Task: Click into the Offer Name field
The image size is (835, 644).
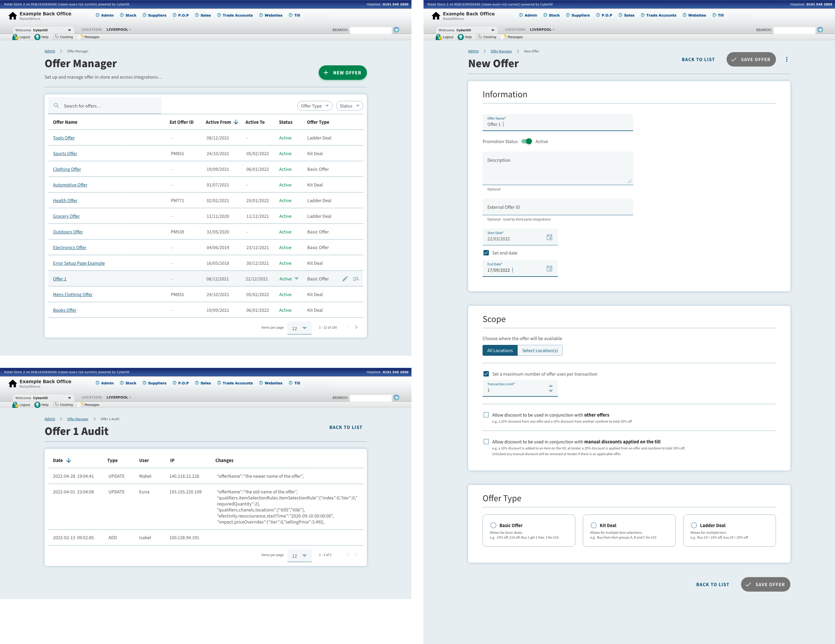Action: pyautogui.click(x=558, y=122)
